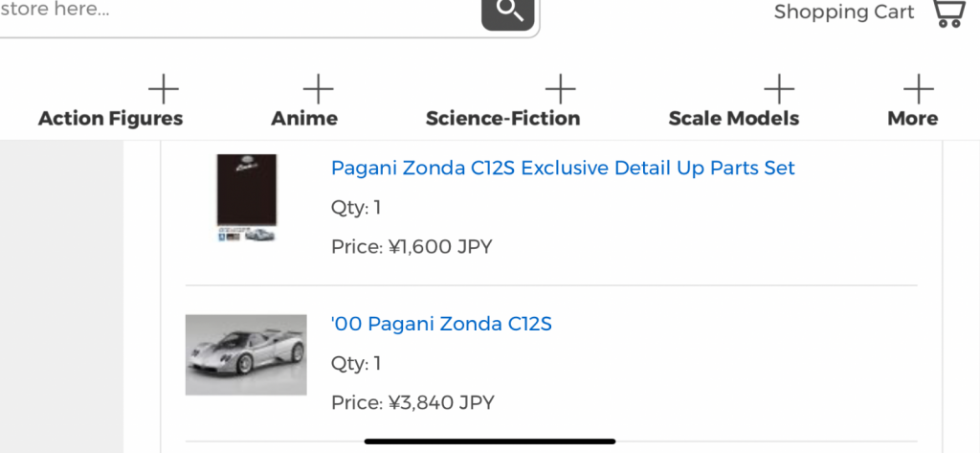The image size is (980, 453).
Task: Select the Anime category label
Action: 304,119
